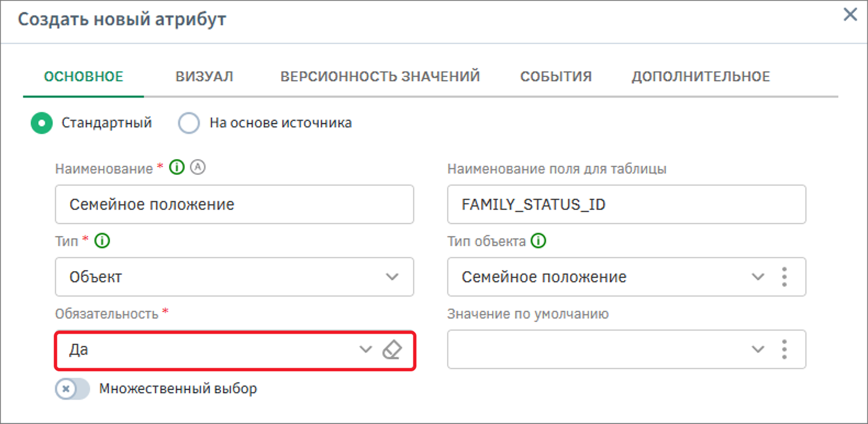Expand the Тип объекта dropdown arrow

point(758,277)
